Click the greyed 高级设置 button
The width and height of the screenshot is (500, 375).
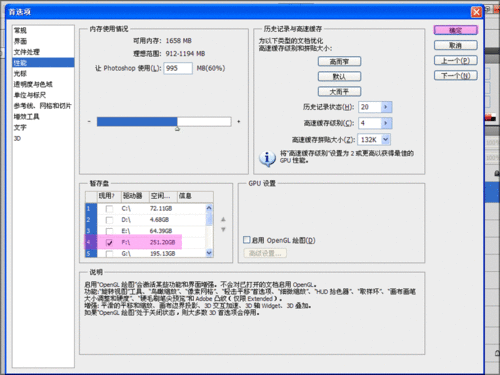[265, 253]
